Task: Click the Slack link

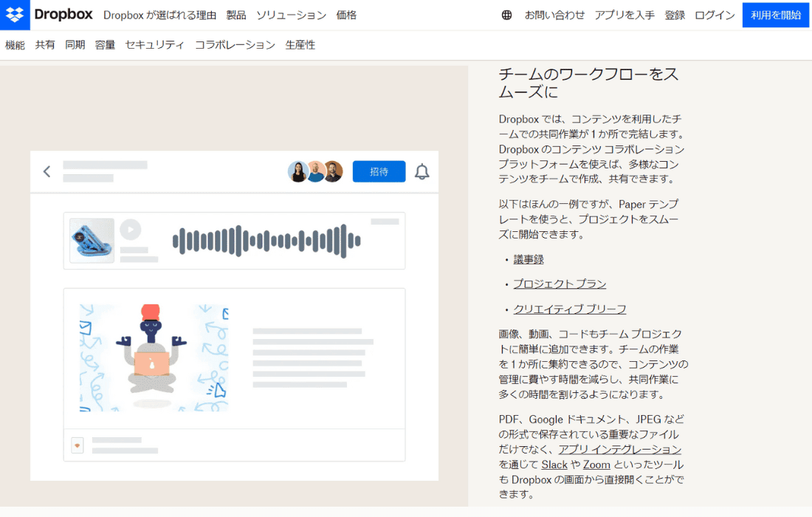Action: pyautogui.click(x=554, y=465)
